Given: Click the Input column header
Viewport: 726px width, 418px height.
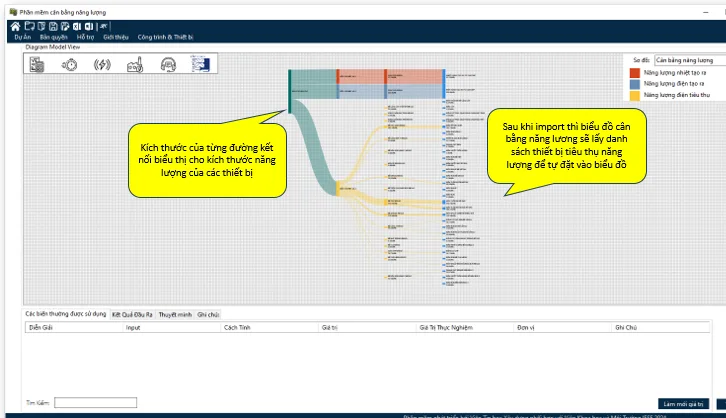Looking at the screenshot, I should 171,327.
